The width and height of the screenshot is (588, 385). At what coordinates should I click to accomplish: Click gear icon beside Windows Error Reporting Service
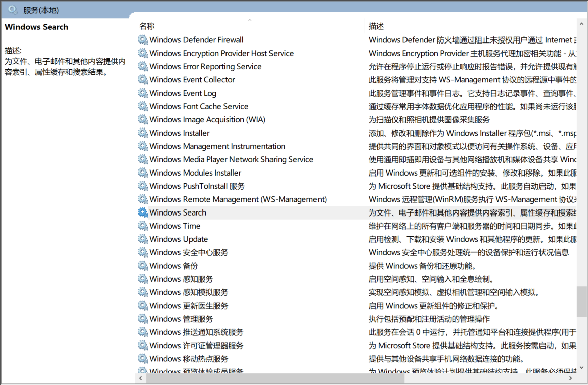click(143, 66)
